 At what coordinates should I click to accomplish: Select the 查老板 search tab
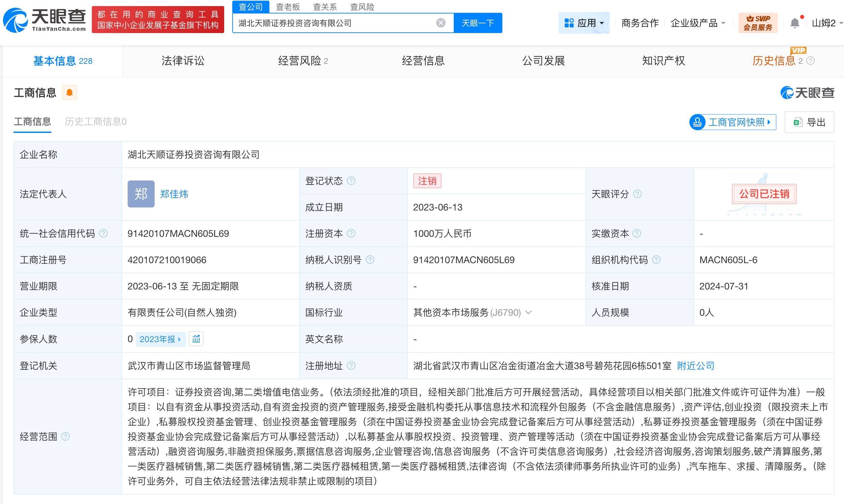287,7
